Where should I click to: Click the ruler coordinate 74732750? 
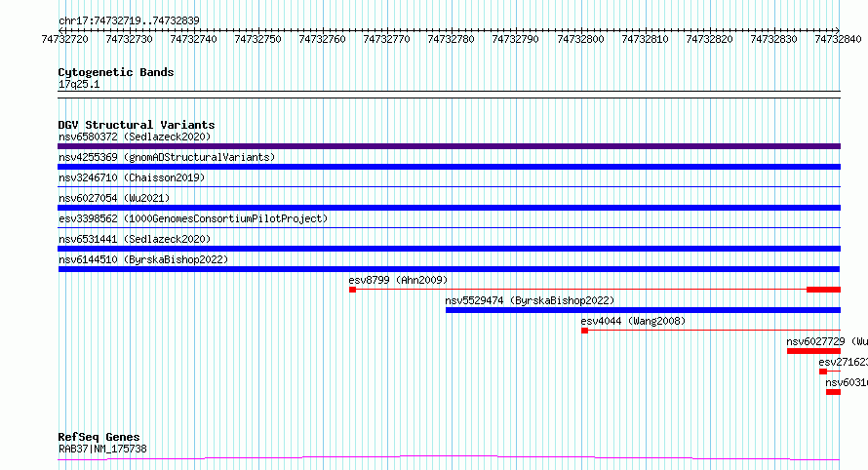tap(258, 39)
